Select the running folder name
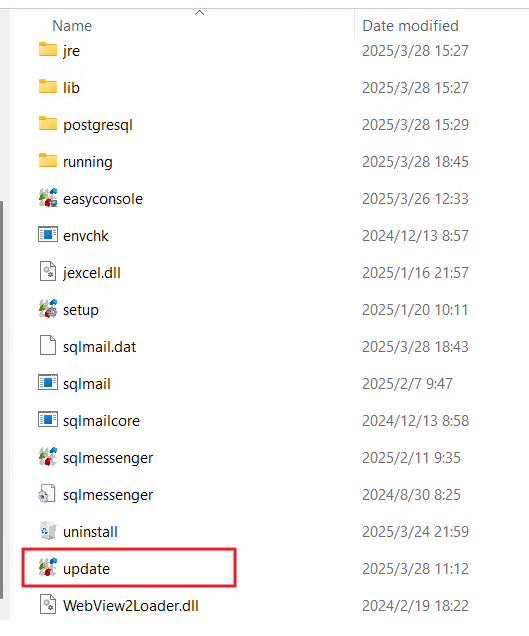 coord(88,162)
